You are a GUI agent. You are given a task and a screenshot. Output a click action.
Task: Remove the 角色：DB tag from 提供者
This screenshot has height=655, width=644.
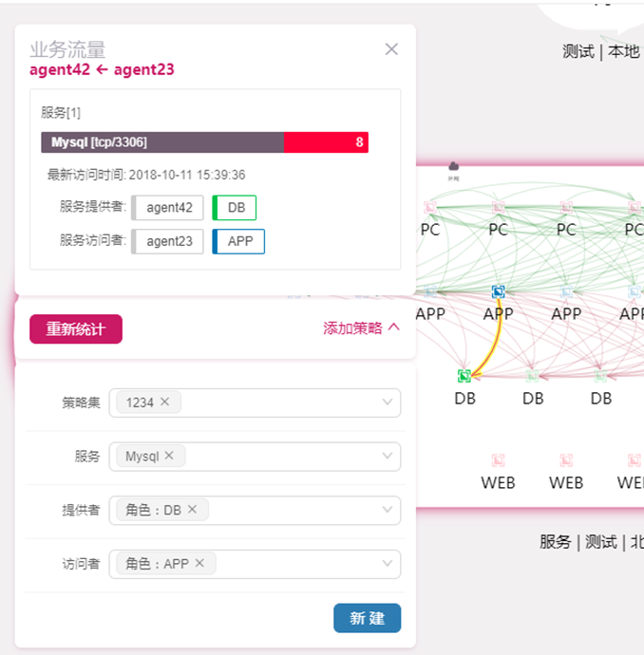point(192,510)
